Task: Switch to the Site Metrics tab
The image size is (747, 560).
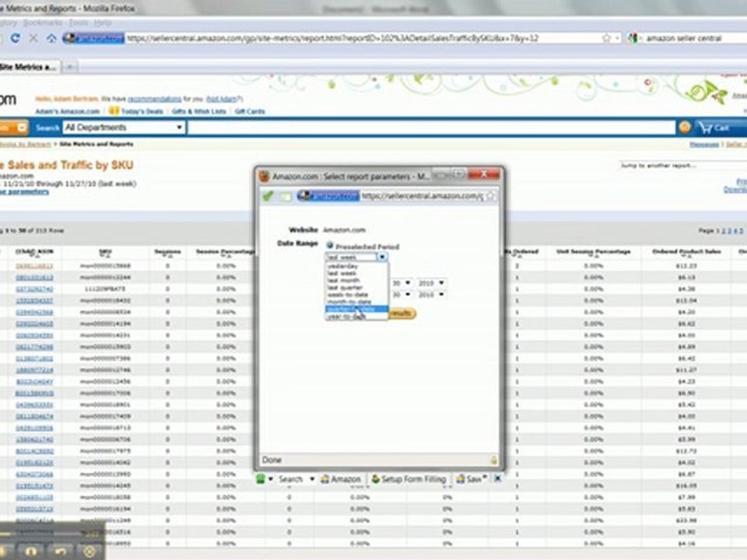Action: coord(29,67)
